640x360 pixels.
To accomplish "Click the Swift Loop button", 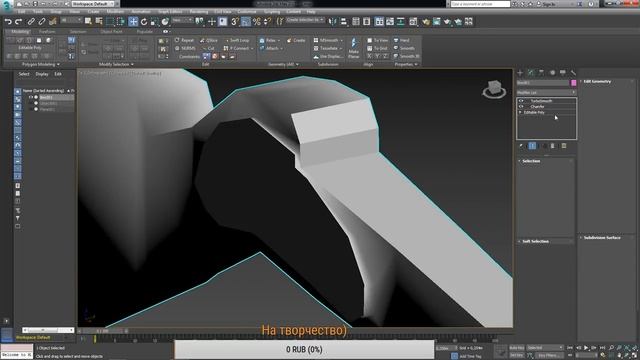I will [237, 40].
